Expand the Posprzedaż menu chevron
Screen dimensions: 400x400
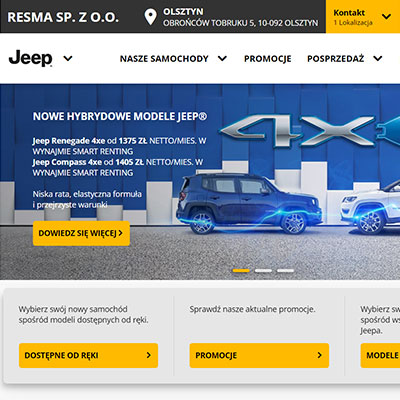tap(378, 59)
